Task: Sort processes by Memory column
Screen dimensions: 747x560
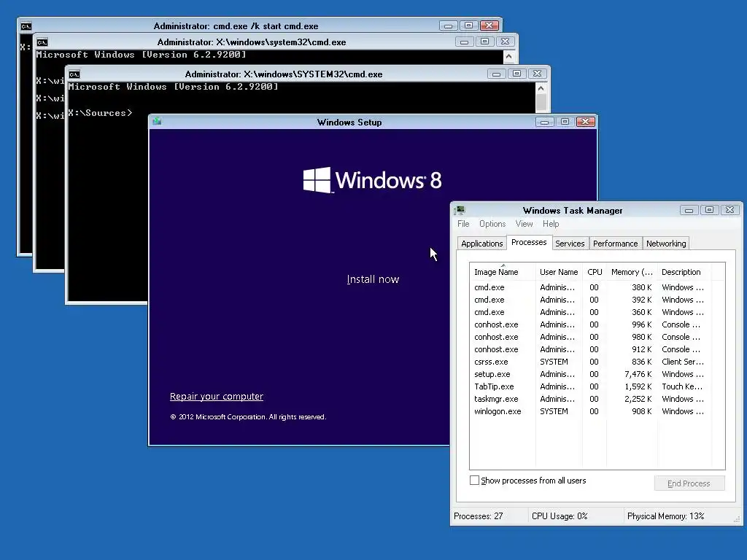Action: click(x=632, y=272)
